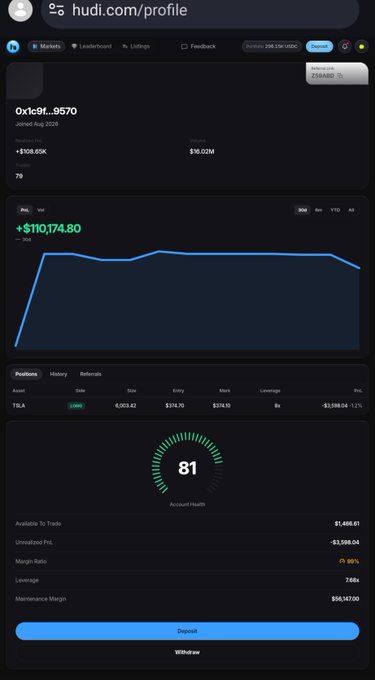
Task: Open the Listings page
Action: [x=136, y=46]
